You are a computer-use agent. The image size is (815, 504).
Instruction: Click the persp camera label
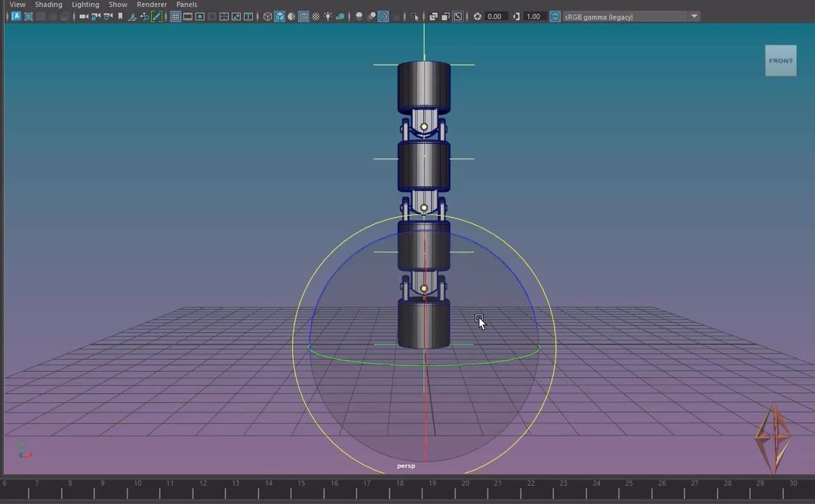406,466
